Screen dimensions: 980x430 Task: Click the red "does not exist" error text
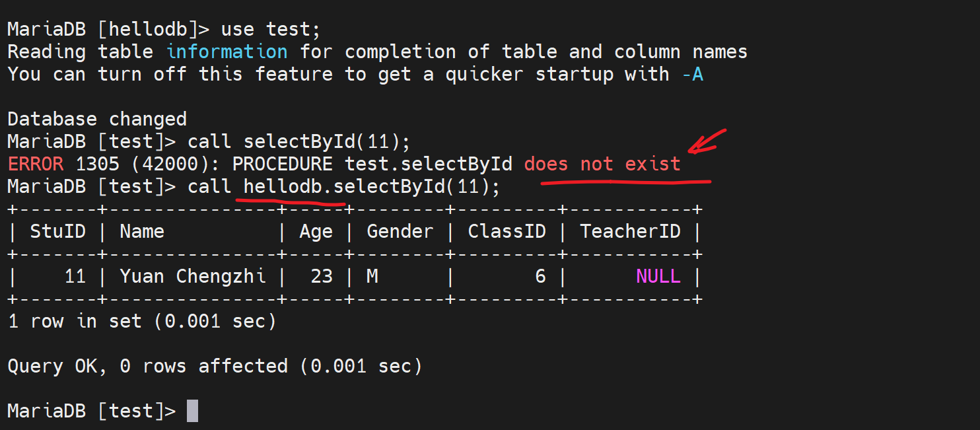pyautogui.click(x=602, y=164)
